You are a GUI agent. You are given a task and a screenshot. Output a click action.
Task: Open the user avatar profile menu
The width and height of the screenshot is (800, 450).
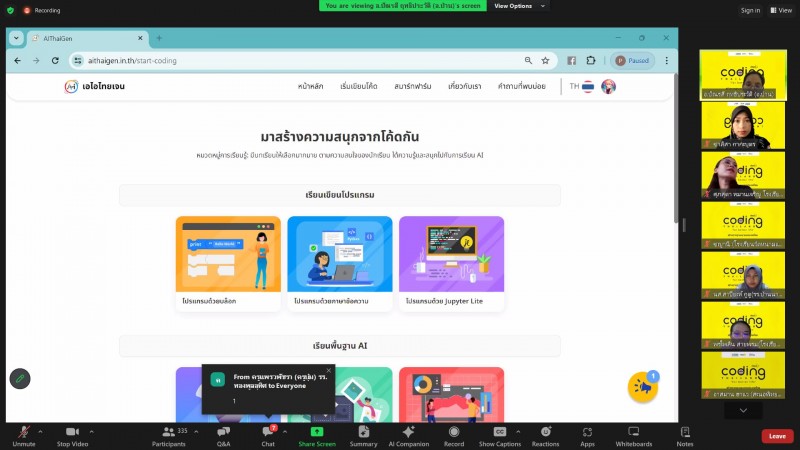(608, 86)
